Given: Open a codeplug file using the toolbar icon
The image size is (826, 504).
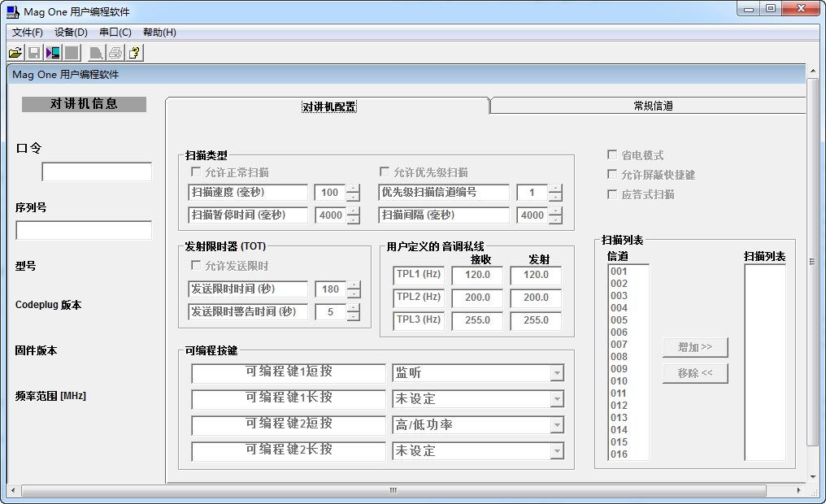Looking at the screenshot, I should pyautogui.click(x=15, y=52).
